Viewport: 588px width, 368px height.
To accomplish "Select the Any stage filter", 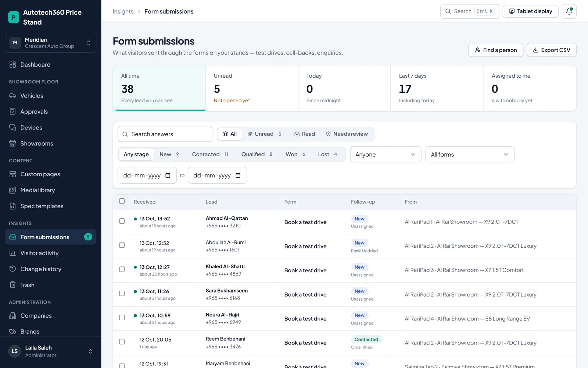I will click(x=136, y=155).
